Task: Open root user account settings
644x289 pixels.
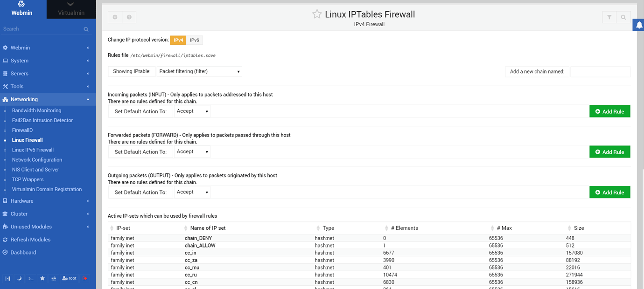Action: (69, 278)
